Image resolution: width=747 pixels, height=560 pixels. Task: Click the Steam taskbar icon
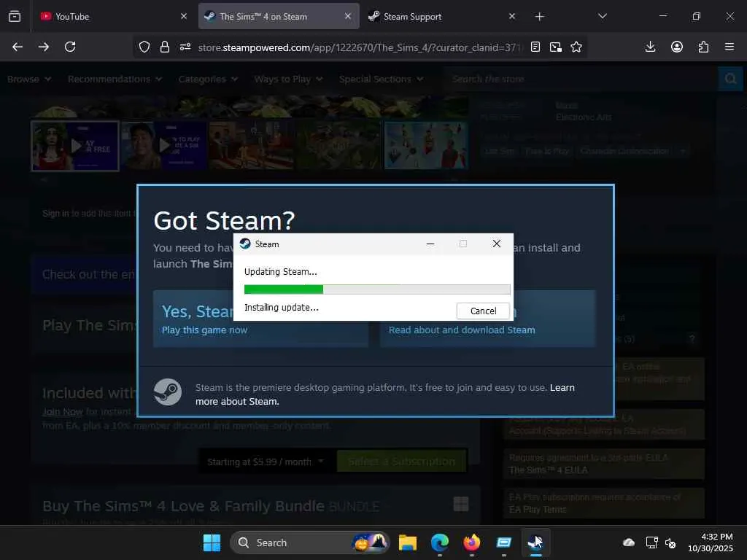[535, 542]
